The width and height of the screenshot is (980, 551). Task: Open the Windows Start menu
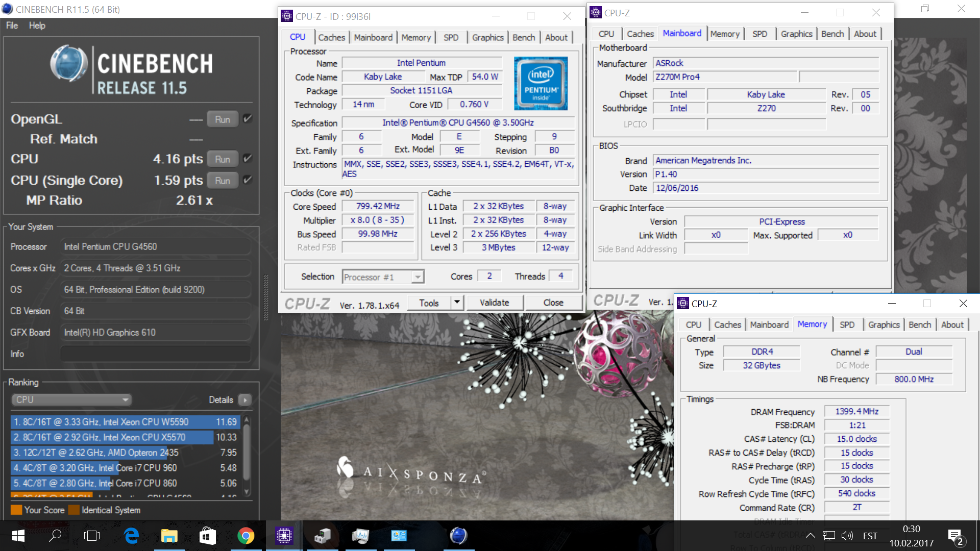click(18, 536)
